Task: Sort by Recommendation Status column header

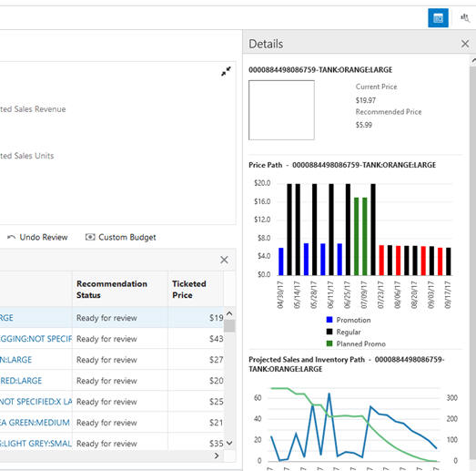Action: (x=112, y=290)
